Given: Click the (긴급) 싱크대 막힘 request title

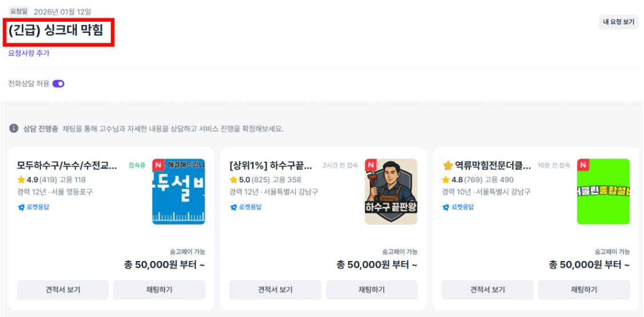Looking at the screenshot, I should tap(56, 30).
